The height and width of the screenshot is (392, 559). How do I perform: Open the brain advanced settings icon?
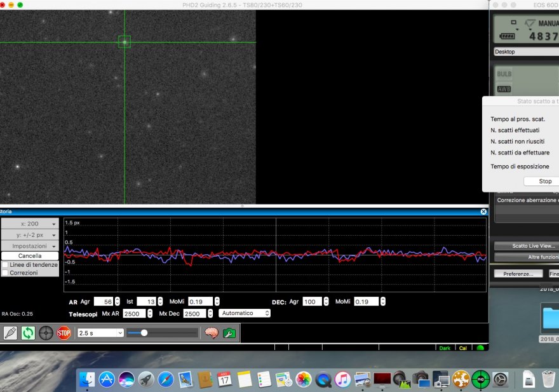[x=211, y=333]
